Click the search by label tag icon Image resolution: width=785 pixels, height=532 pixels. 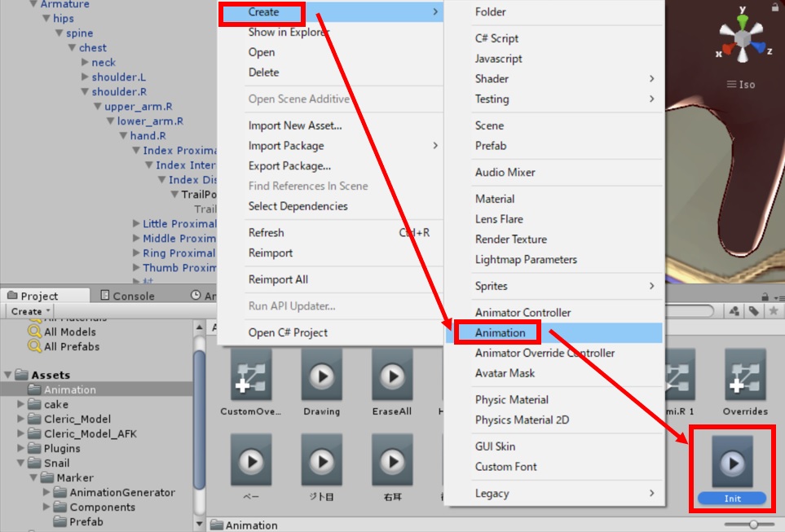pos(754,311)
